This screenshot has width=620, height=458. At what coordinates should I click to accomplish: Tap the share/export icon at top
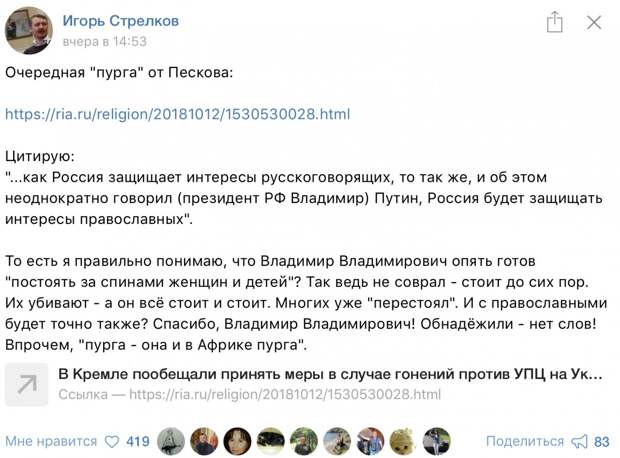(554, 22)
